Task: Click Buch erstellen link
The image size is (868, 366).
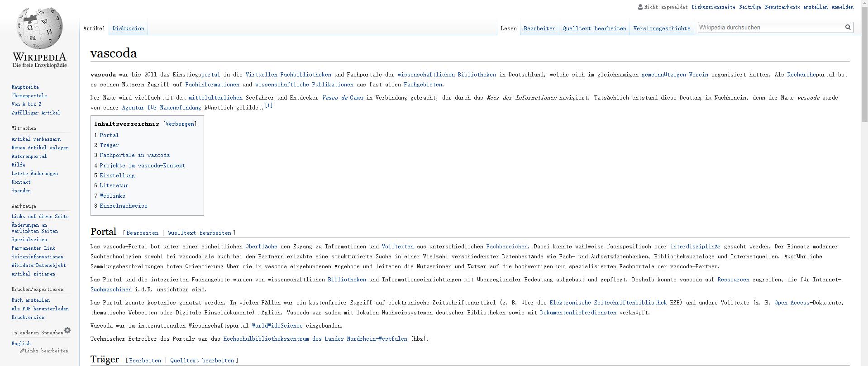Action: [x=31, y=300]
